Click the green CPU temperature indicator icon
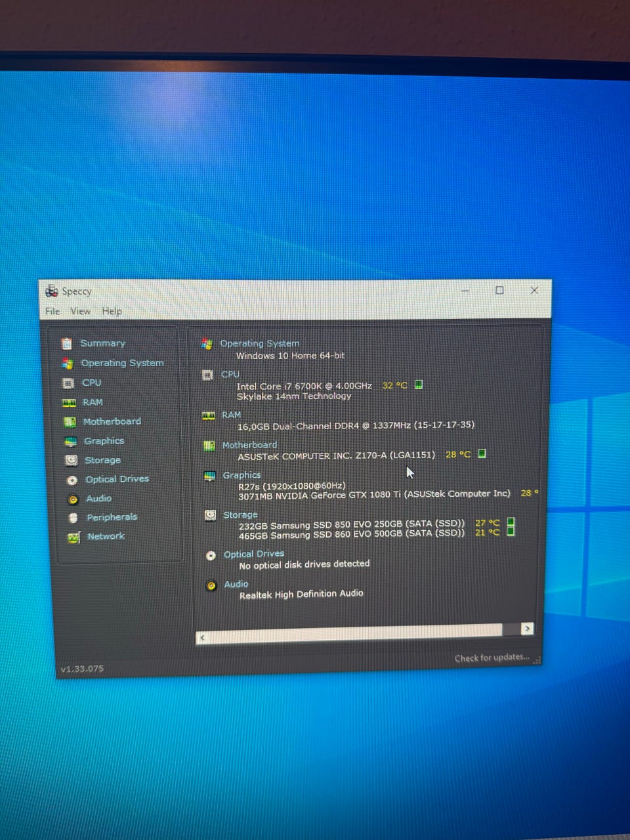630x840 pixels. point(419,385)
